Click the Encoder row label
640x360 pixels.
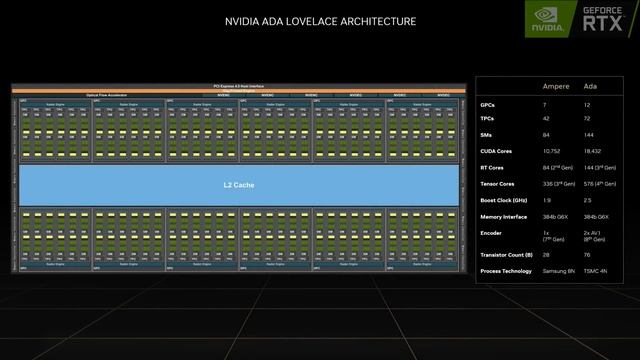point(491,233)
